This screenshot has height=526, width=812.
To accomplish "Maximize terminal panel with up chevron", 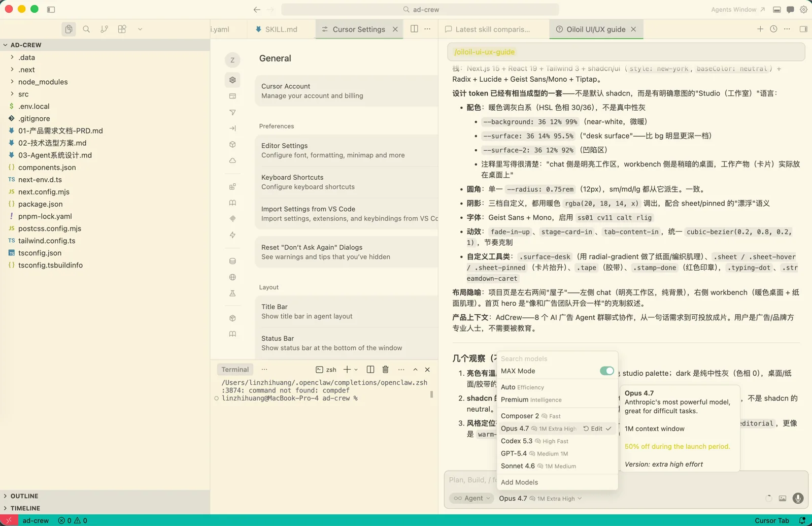I will tap(415, 369).
